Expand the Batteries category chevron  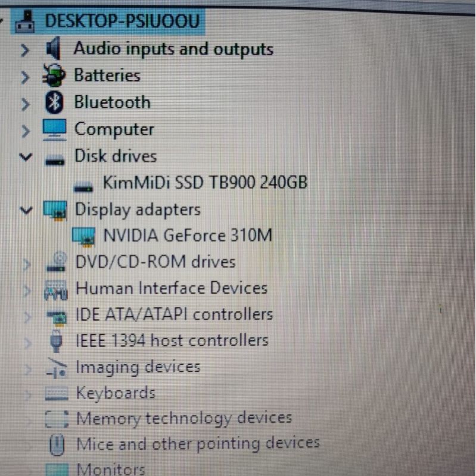click(25, 77)
